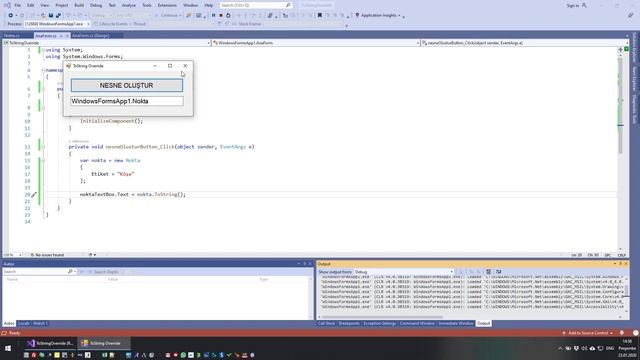Screen dimensions: 640x360
Task: Switch to the Locals tab
Action: (24, 323)
